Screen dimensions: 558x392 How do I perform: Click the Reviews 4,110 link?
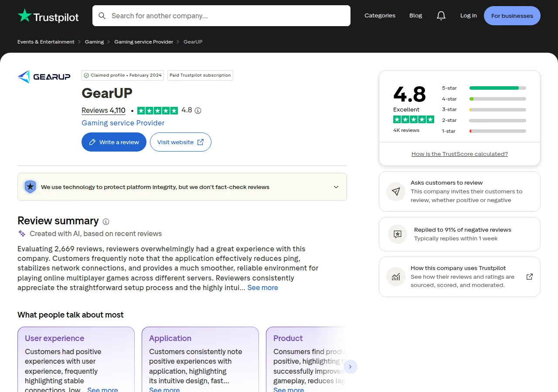pos(103,111)
